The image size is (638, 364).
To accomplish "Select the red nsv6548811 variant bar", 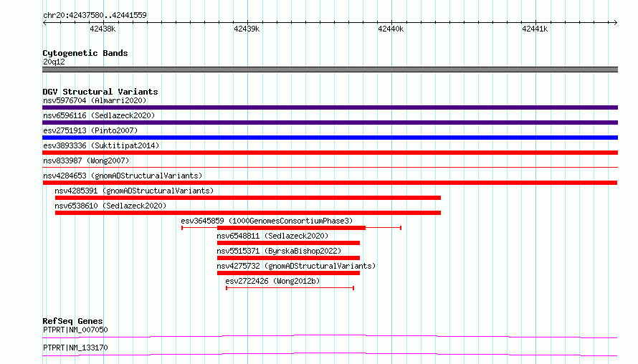I will coord(288,243).
